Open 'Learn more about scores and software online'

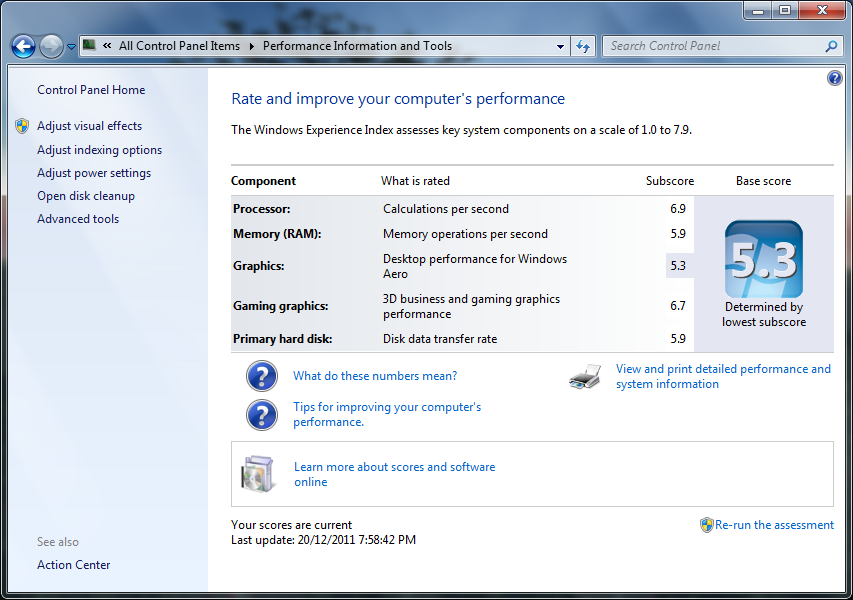(x=394, y=474)
